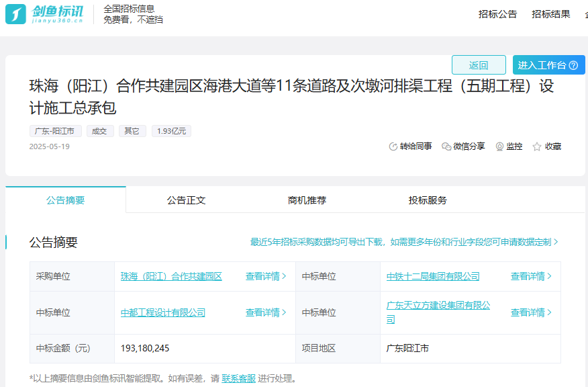The height and width of the screenshot is (387, 588).
Task: Click the 1.93亿元 tag
Action: coord(171,131)
